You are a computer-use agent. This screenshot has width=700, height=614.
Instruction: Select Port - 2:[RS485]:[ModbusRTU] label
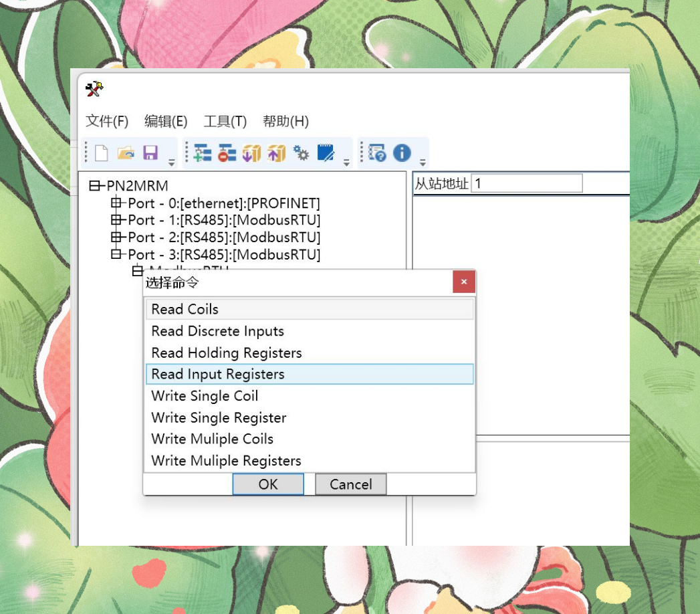pyautogui.click(x=224, y=237)
